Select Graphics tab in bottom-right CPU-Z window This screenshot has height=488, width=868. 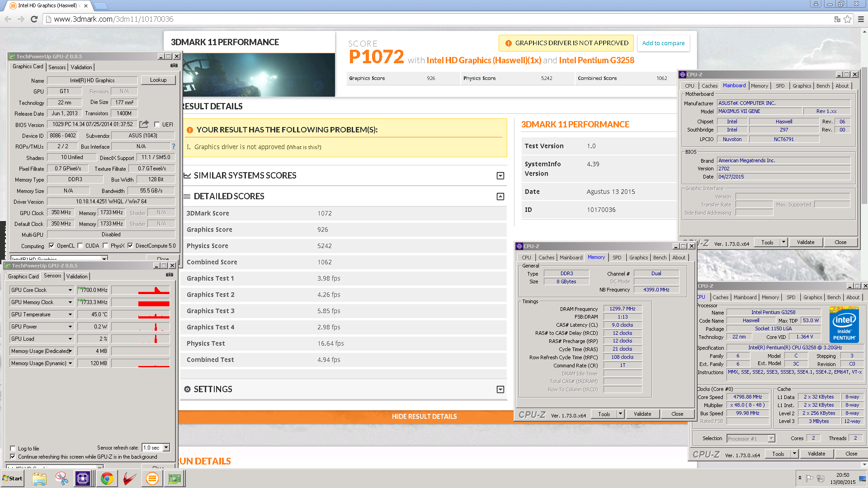(x=812, y=297)
